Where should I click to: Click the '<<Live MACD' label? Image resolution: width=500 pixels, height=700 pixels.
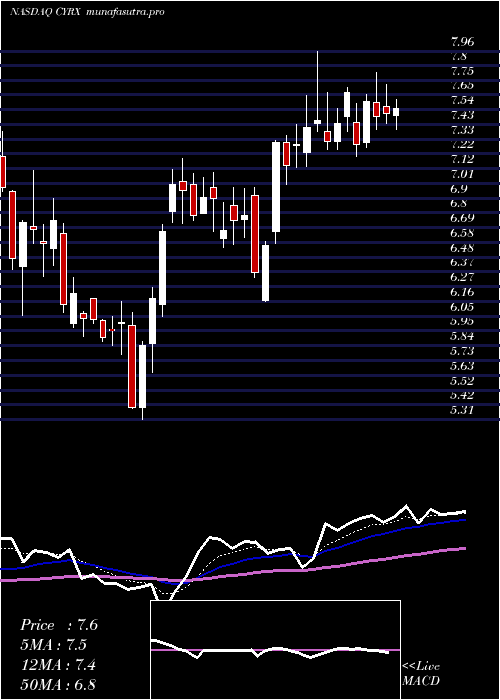point(421,674)
